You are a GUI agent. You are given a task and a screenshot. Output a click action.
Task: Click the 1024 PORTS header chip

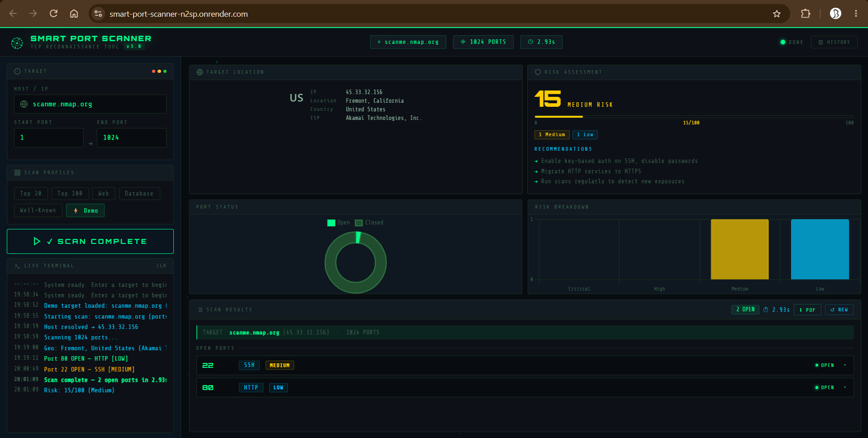483,42
